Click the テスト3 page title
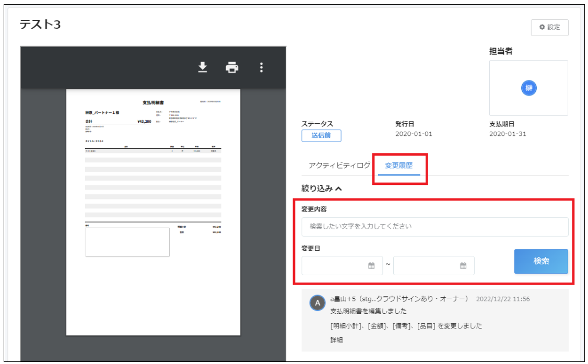 40,25
